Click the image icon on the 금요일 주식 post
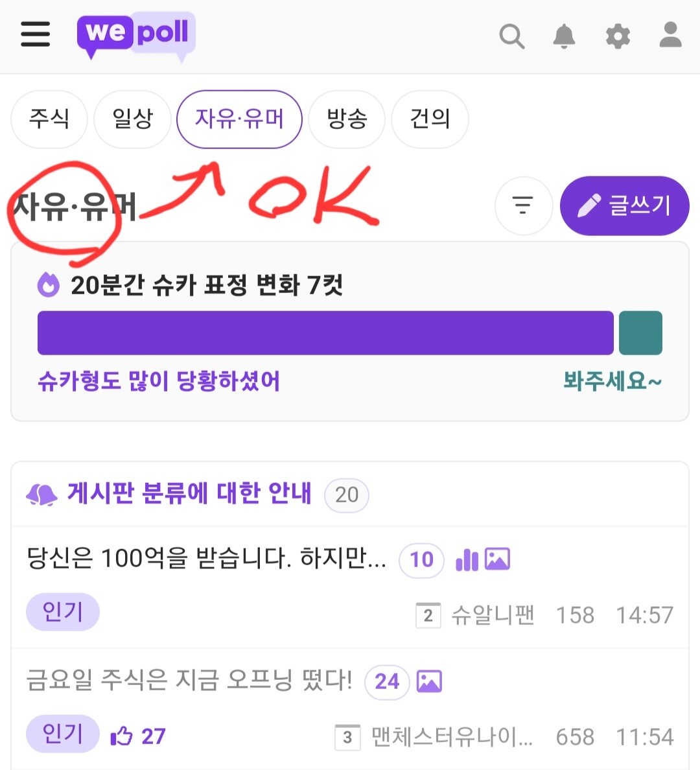Screen dimensions: 700x770 click(429, 682)
